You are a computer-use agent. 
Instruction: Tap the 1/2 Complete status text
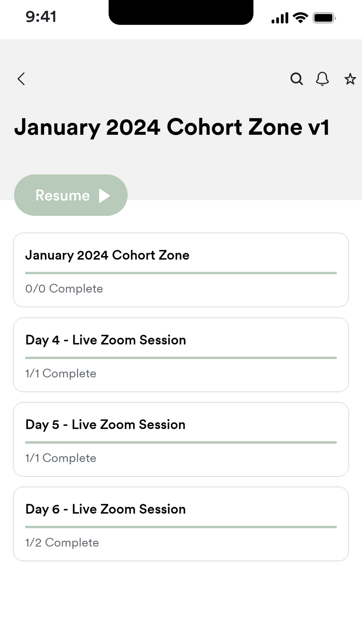coord(62,543)
